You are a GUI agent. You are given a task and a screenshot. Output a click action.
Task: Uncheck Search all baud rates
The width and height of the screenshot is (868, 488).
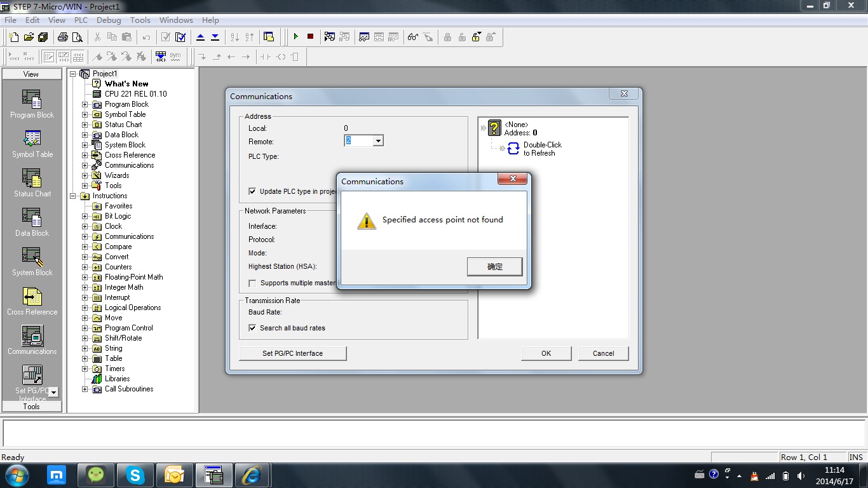(x=252, y=328)
